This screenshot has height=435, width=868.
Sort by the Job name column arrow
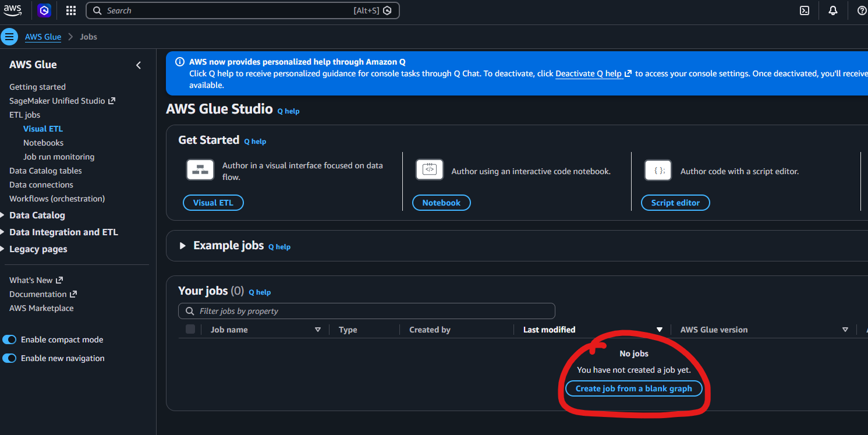click(318, 330)
